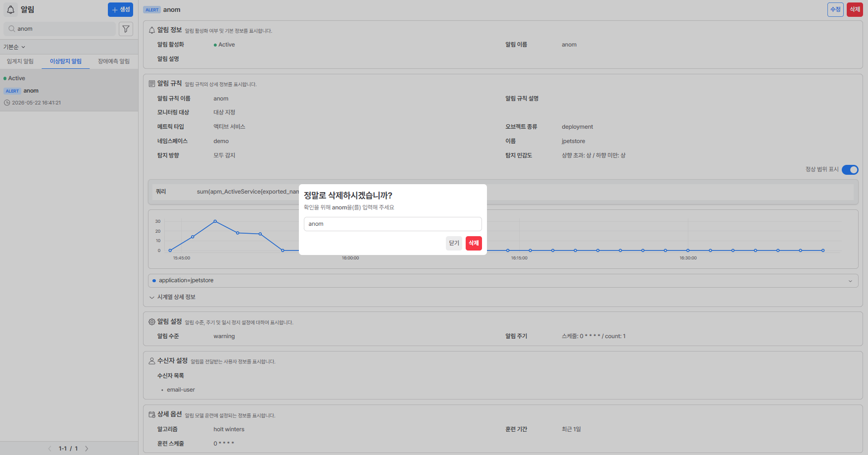This screenshot has width=868, height=455.
Task: Click the chart peak point at 30
Action: pyautogui.click(x=215, y=221)
